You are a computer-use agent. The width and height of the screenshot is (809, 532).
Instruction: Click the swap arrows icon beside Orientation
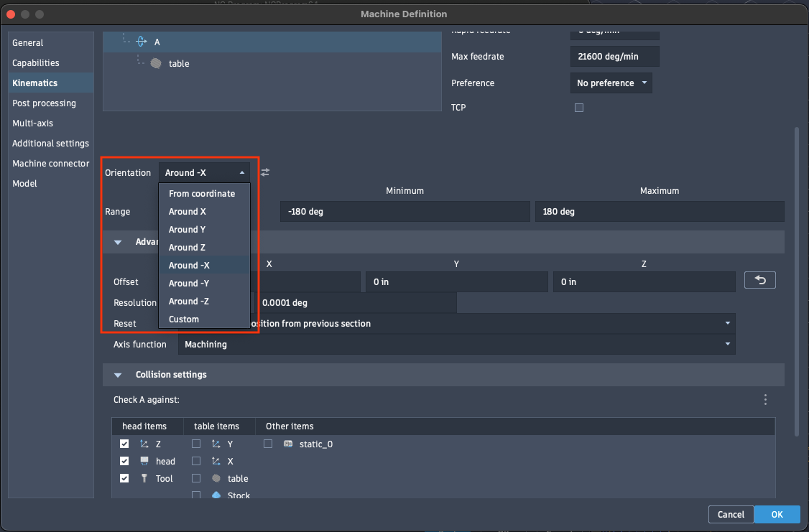[x=264, y=172]
